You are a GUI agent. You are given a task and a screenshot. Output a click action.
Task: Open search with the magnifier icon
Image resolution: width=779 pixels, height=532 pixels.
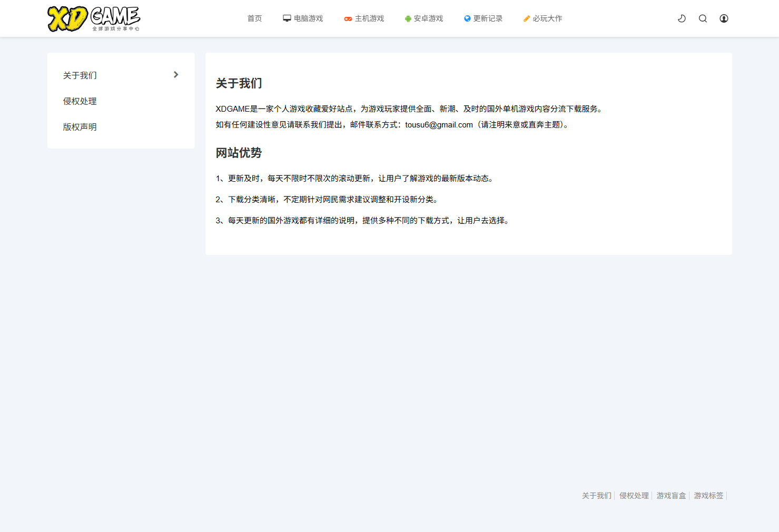pos(703,18)
